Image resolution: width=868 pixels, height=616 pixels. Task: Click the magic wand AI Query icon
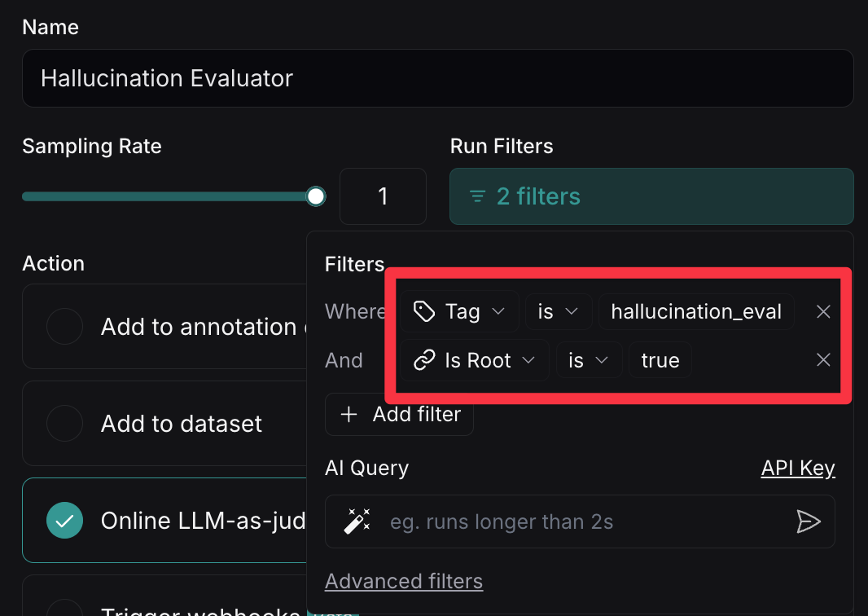pos(357,521)
